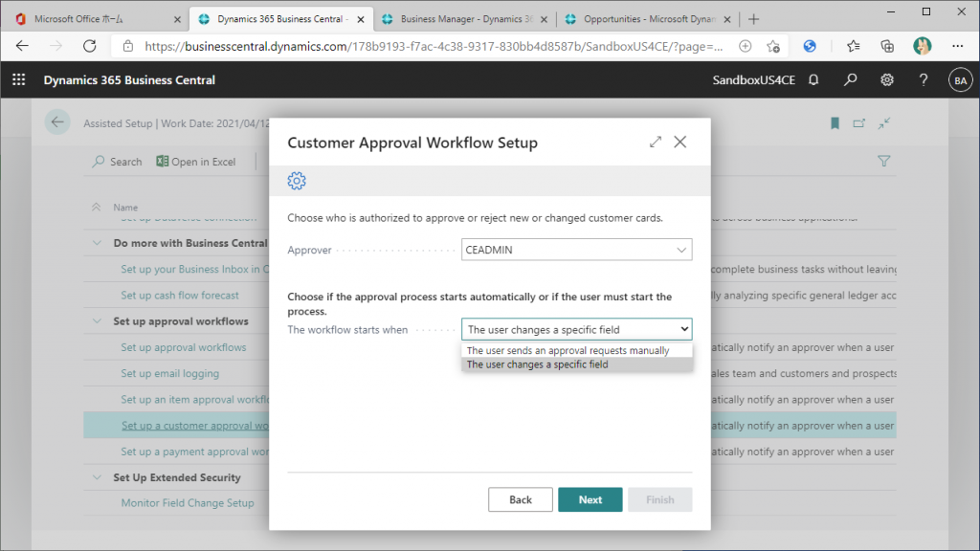Click the add-to-favorites star icon
The width and height of the screenshot is (980, 551).
point(773,46)
